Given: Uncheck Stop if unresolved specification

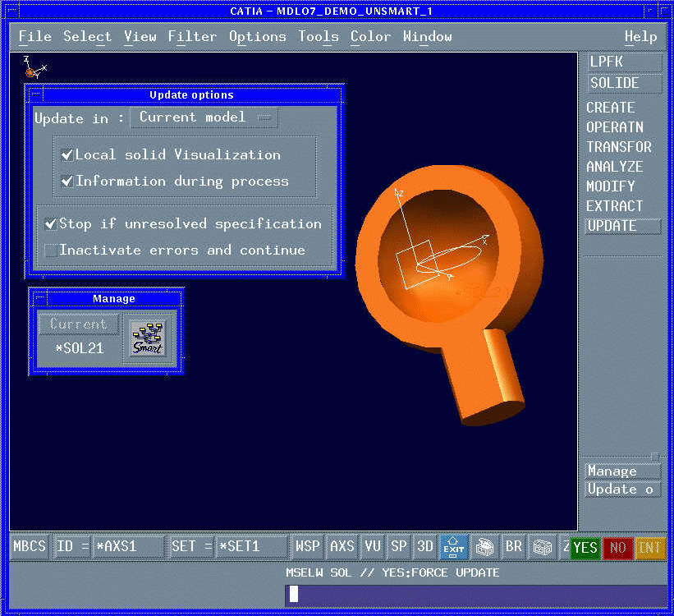Looking at the screenshot, I should pos(51,223).
